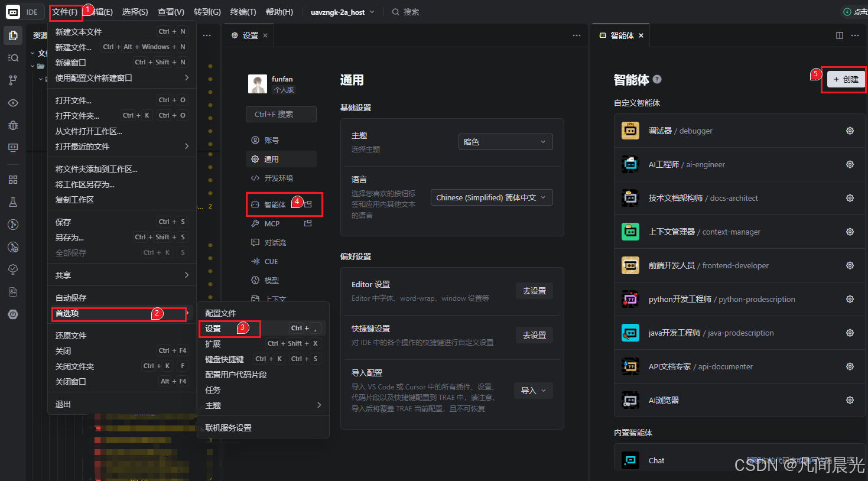The height and width of the screenshot is (481, 868).
Task: Choose 键盘快捷键 in preferences submenu
Action: (x=263, y=359)
